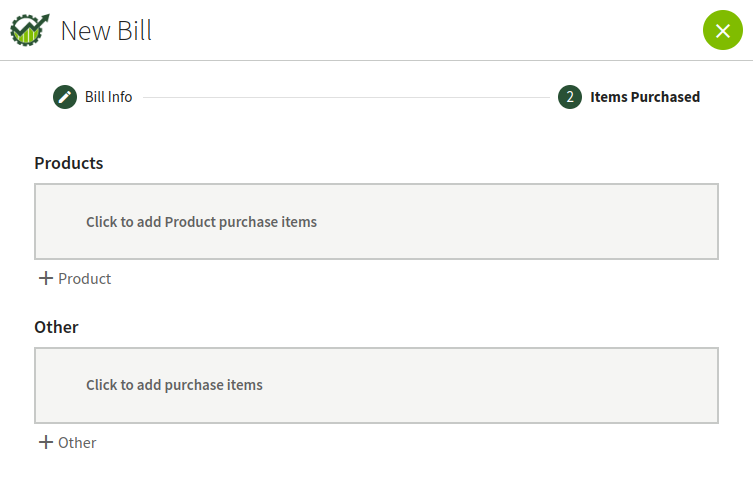Click the green checkmark app logo
The width and height of the screenshot is (755, 492).
point(30,30)
